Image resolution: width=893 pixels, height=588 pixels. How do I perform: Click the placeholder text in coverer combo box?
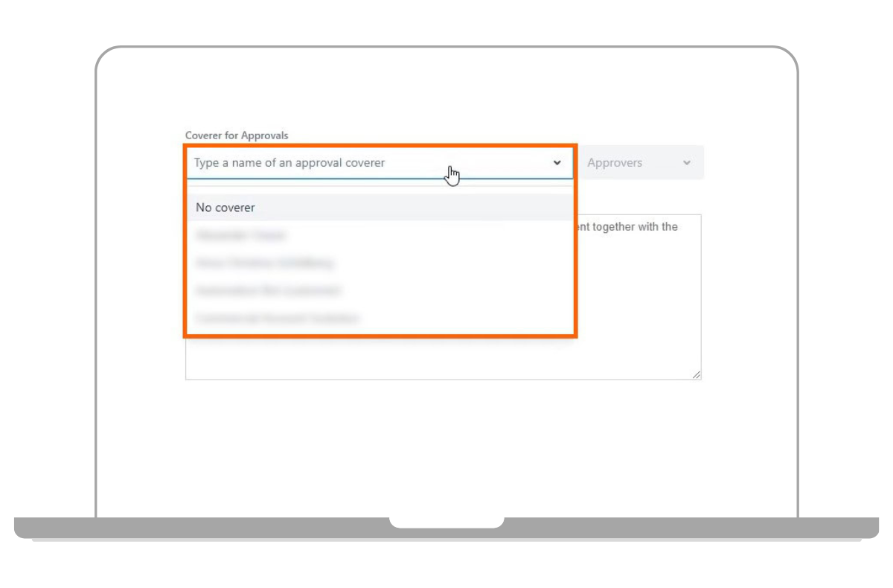point(289,163)
